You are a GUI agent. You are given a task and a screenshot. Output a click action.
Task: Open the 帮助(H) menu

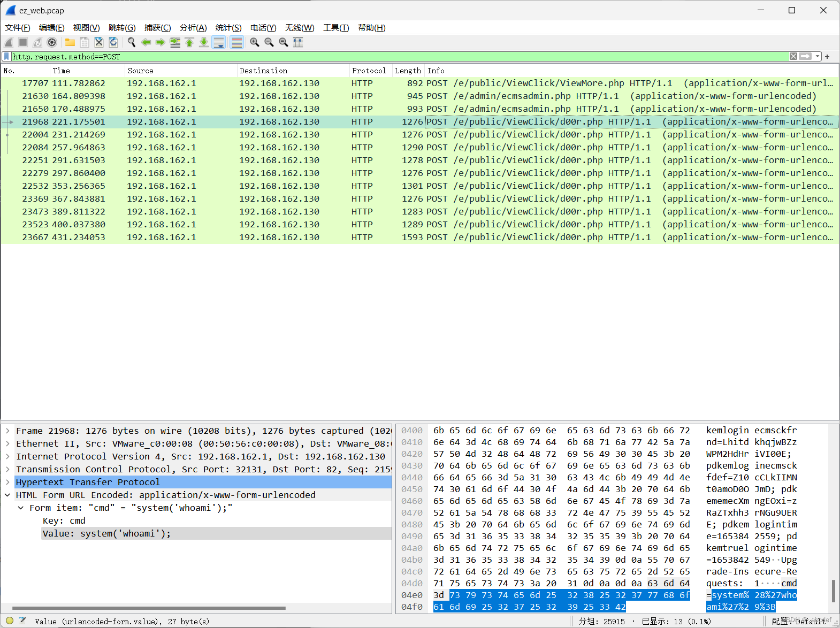point(372,28)
